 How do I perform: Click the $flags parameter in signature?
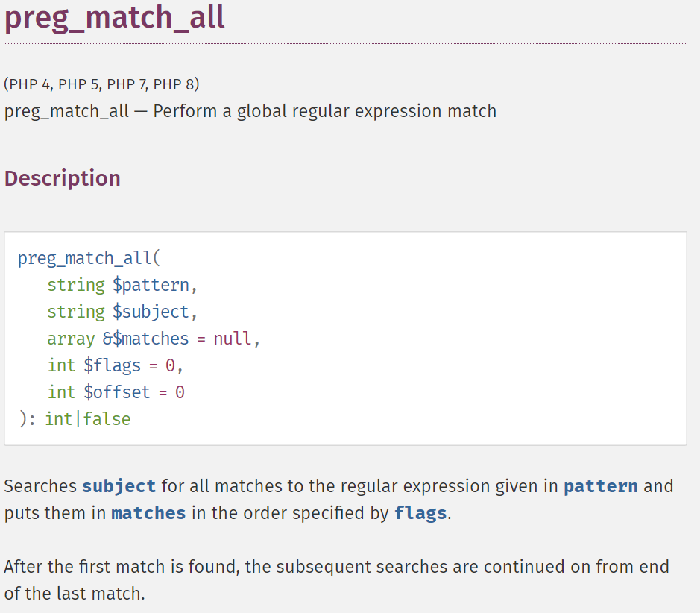113,365
